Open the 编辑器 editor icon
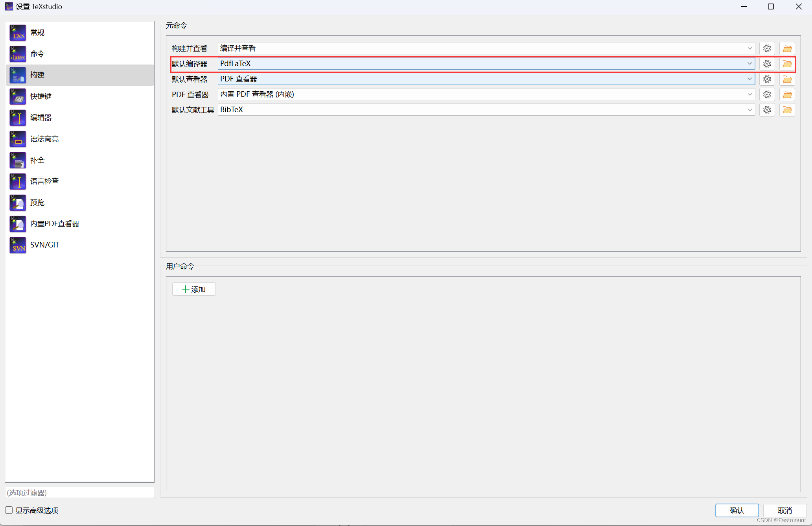The height and width of the screenshot is (526, 812). coord(18,118)
